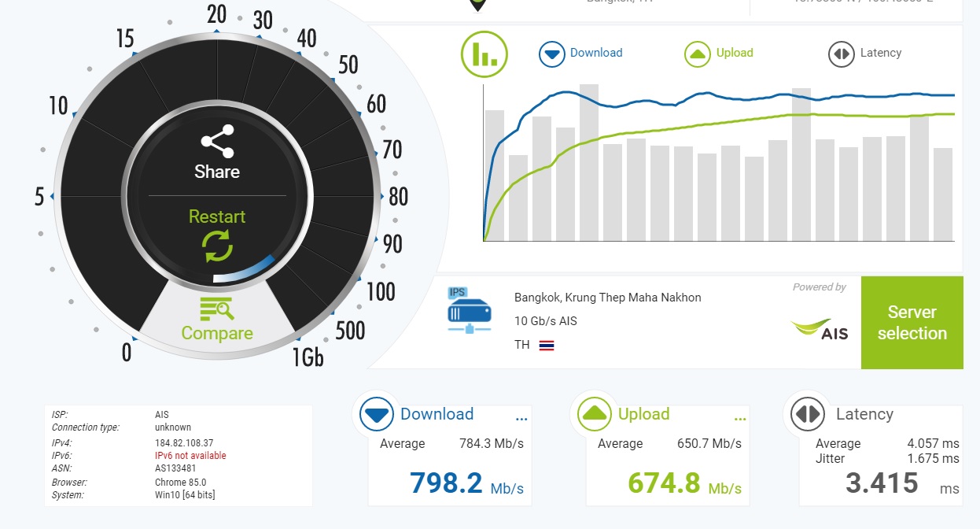Click the Chrome 85.0 browser value
The image size is (980, 529).
click(x=180, y=482)
